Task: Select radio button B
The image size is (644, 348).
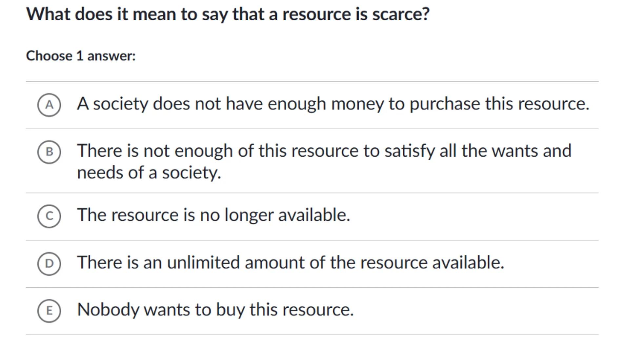Action: click(49, 152)
